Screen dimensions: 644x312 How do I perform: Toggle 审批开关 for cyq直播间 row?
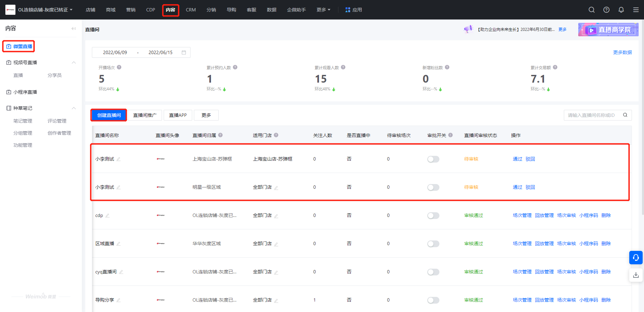tap(433, 272)
